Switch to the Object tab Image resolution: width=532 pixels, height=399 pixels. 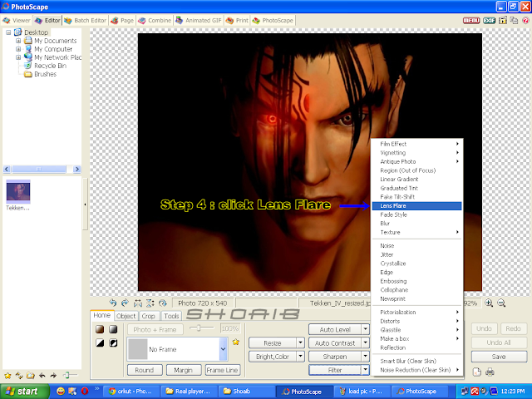[x=126, y=316]
